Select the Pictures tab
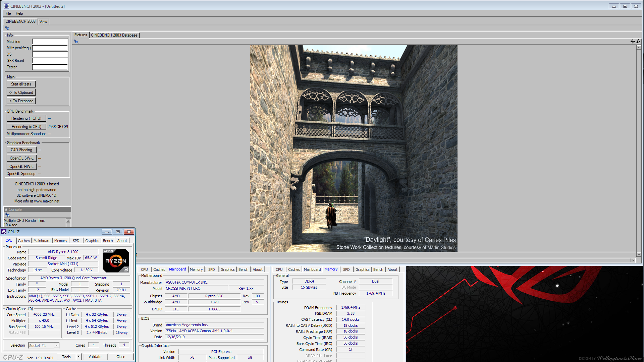This screenshot has height=362, width=644. (80, 35)
